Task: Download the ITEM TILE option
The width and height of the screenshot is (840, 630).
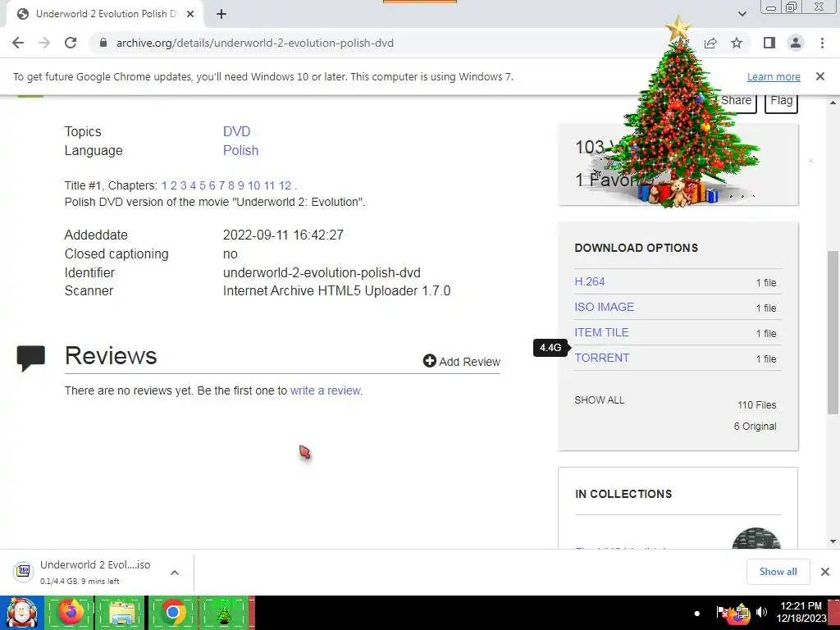Action: [601, 332]
